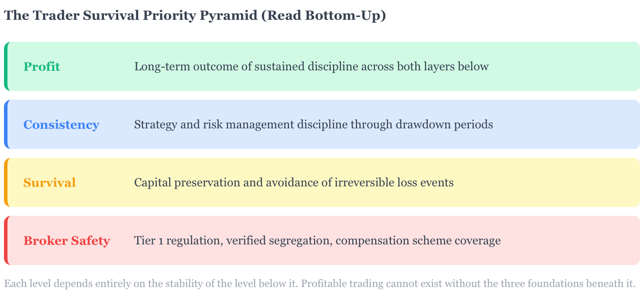
Task: Click the capital preservation description text
Action: 294,183
